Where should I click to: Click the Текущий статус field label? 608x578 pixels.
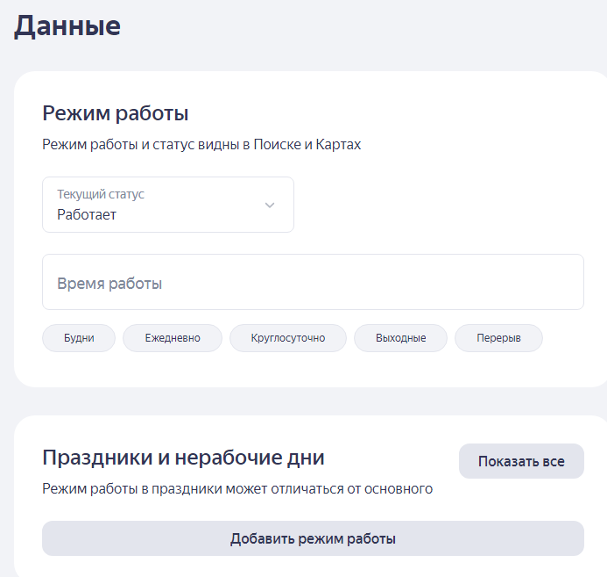[101, 195]
